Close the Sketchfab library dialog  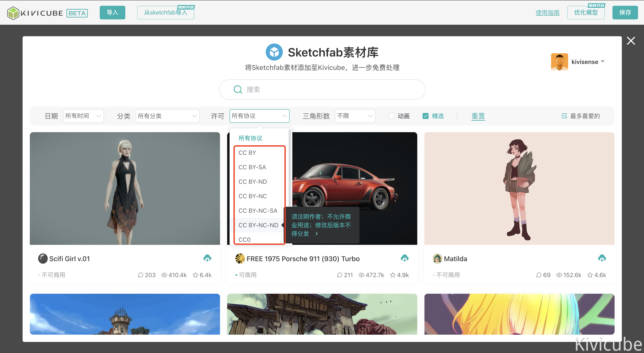[631, 41]
